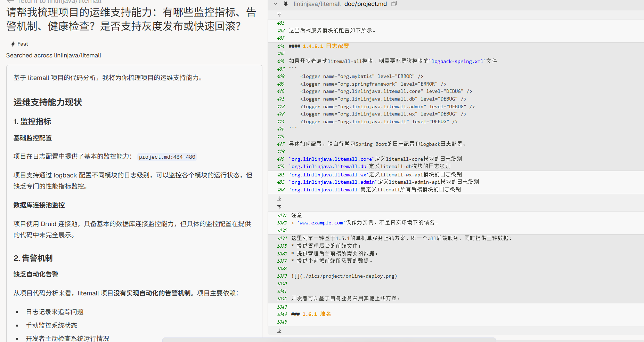The width and height of the screenshot is (644, 342).
Task: Select line number 1034 in code viewer
Action: (282, 238)
